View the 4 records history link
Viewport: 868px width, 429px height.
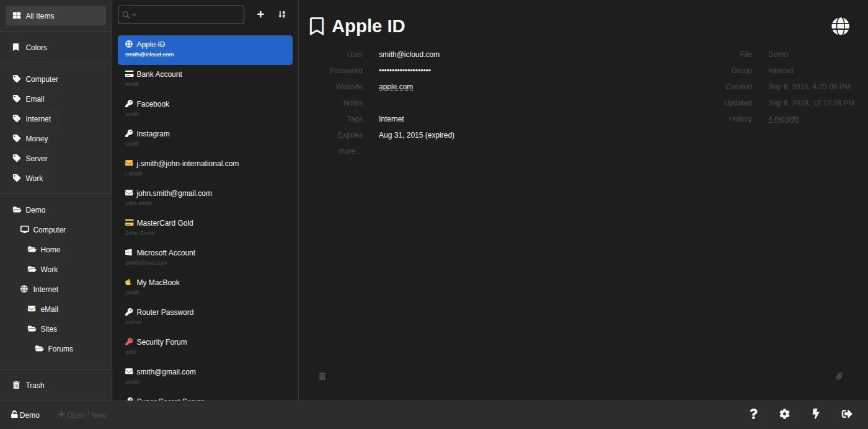click(783, 119)
